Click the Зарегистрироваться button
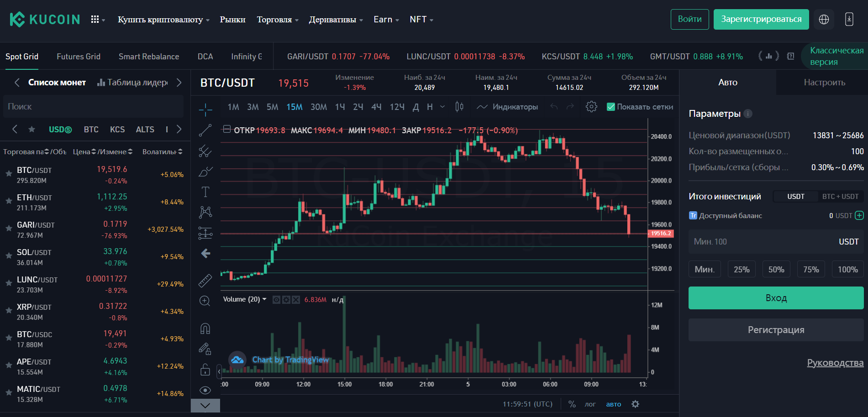The image size is (868, 417). [761, 19]
